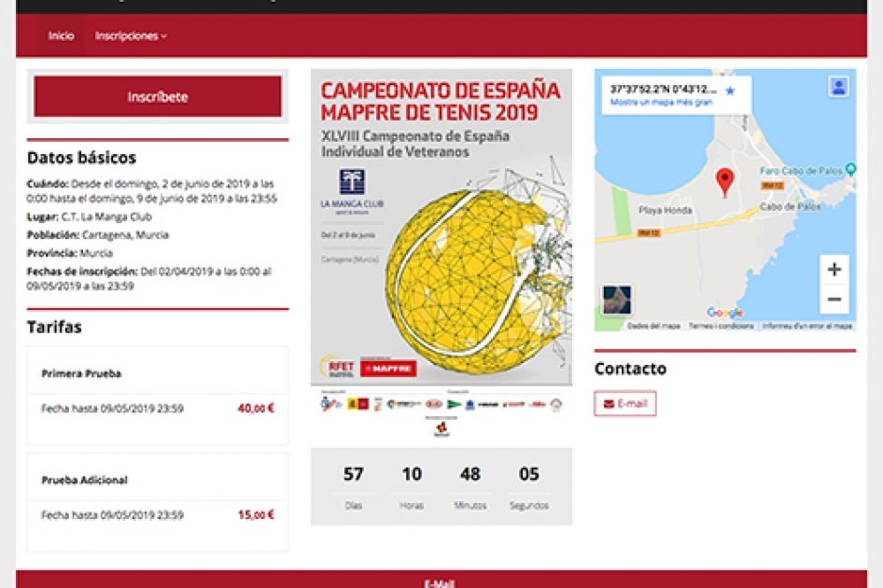Zoom out on the map
Viewport: 883px width, 588px height.
[834, 299]
